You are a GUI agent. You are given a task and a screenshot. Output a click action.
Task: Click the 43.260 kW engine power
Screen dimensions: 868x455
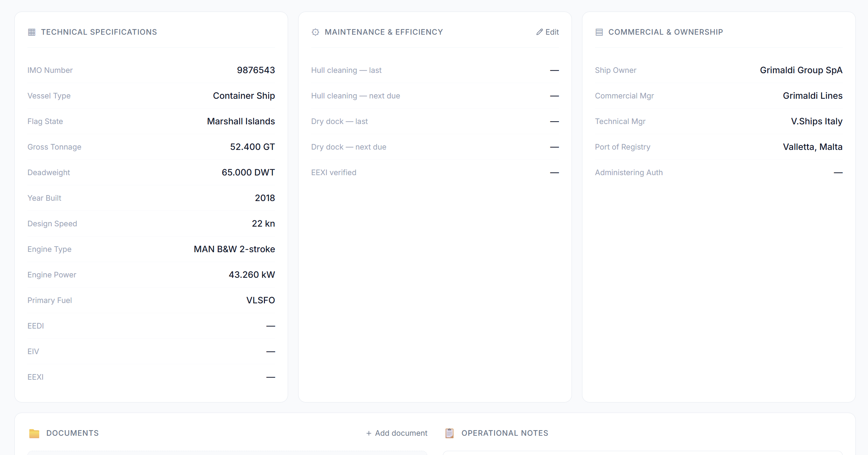252,275
